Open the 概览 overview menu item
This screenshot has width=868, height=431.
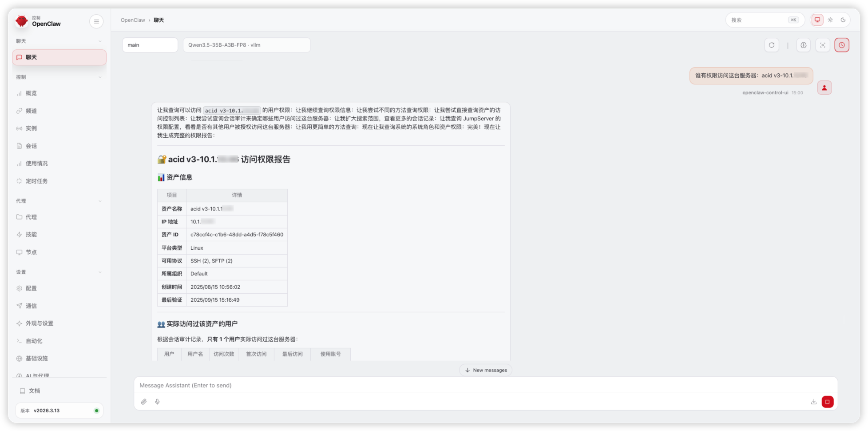pos(31,93)
